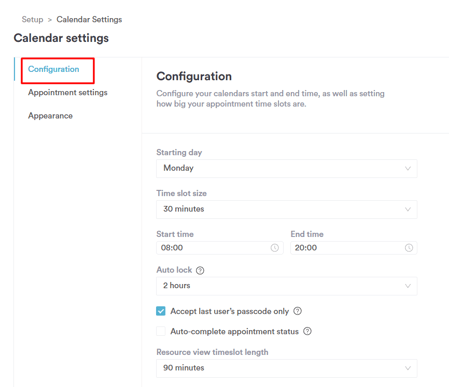Click the Time slot size chevron arrow
Image resolution: width=449 pixels, height=387 pixels.
pos(408,209)
